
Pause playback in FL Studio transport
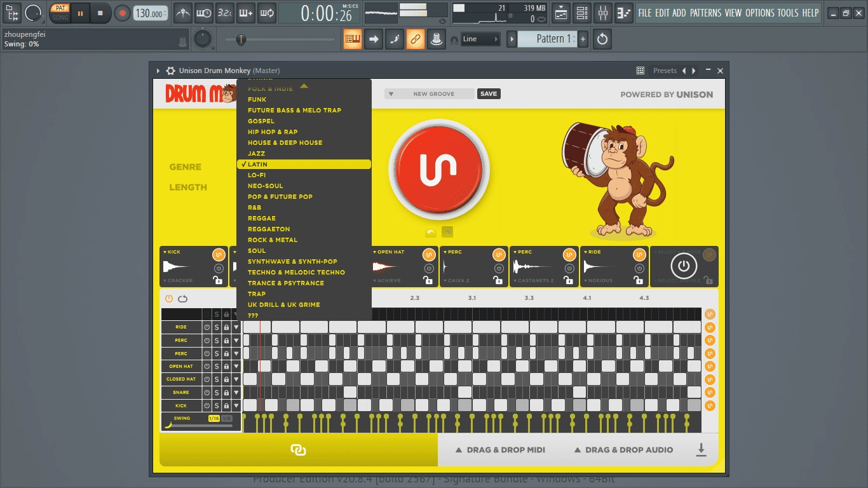[x=81, y=13]
